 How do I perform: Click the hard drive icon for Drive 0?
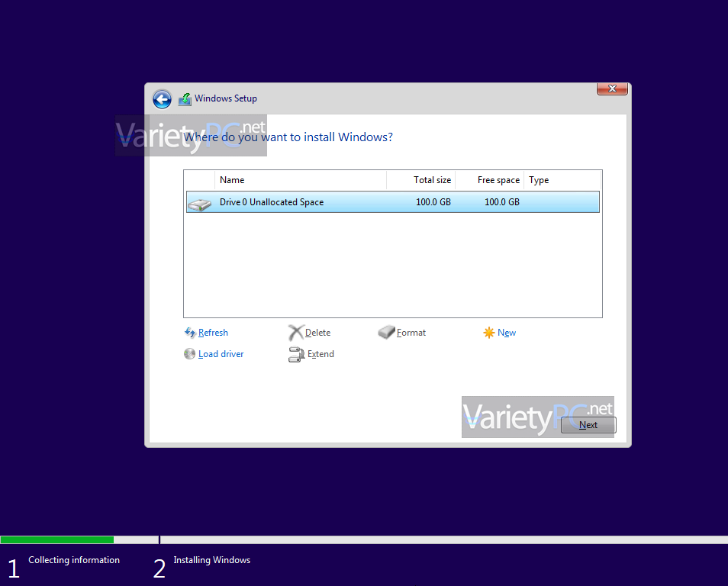[x=200, y=204]
